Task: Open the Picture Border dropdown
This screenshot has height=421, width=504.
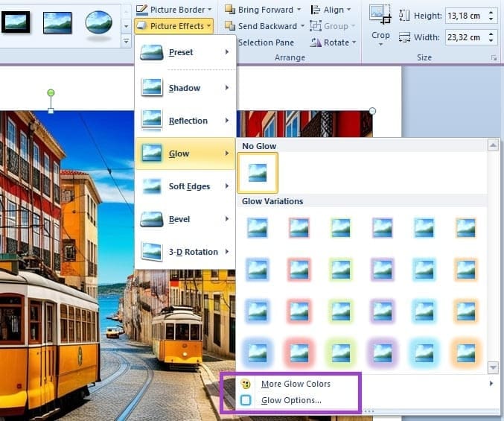Action: [174, 10]
